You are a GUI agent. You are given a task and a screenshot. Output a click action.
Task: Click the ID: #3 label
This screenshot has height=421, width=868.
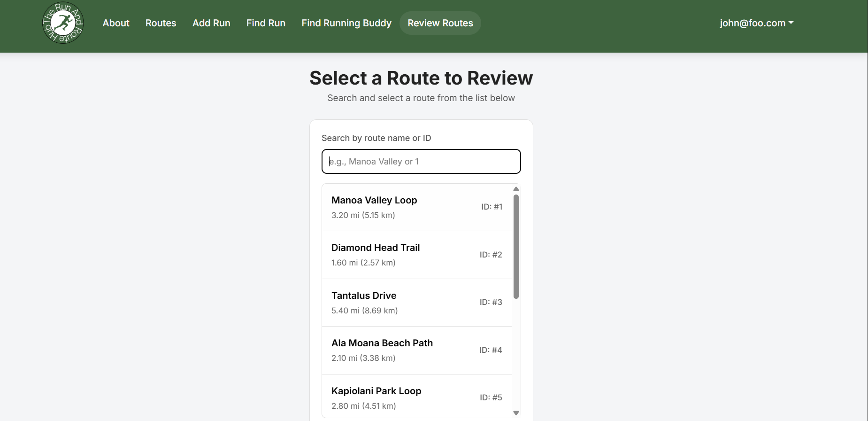pyautogui.click(x=491, y=302)
